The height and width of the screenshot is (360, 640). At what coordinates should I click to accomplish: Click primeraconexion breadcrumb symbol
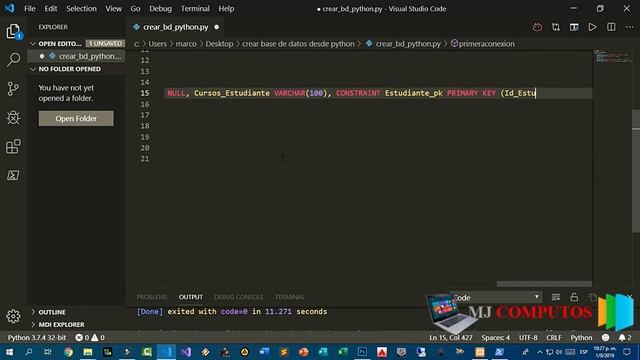pos(482,44)
